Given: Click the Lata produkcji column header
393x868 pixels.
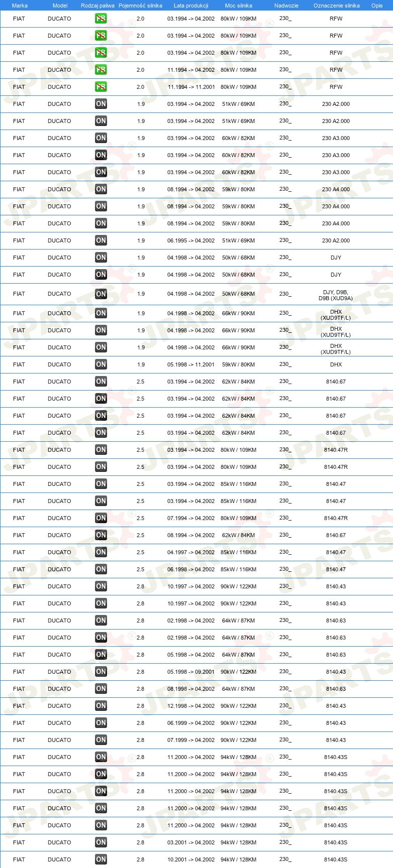Looking at the screenshot, I should click(x=191, y=6).
